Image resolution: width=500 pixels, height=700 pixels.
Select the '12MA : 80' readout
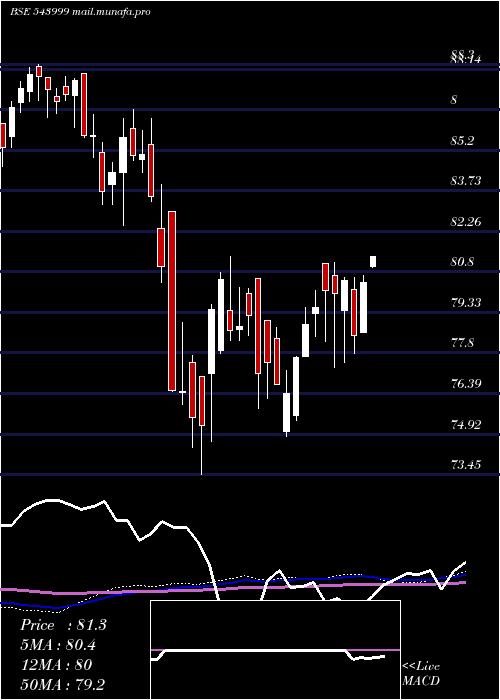coord(56,665)
